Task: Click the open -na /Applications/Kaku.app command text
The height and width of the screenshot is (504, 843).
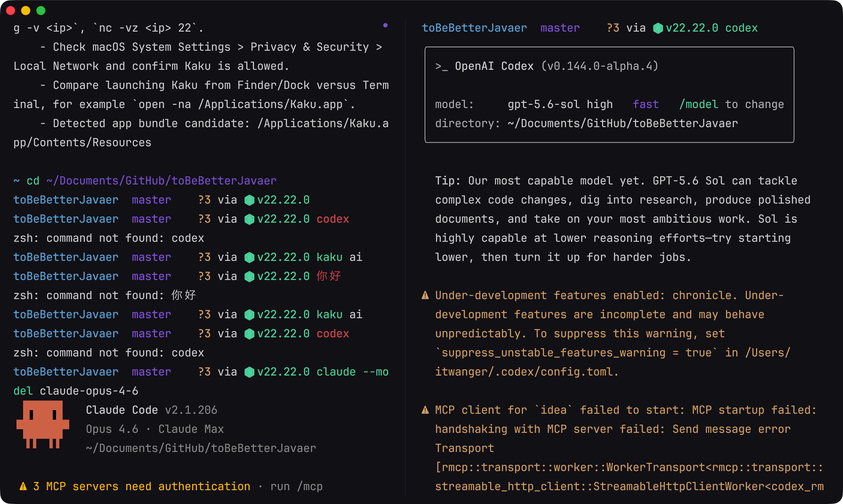Action: pyautogui.click(x=244, y=104)
